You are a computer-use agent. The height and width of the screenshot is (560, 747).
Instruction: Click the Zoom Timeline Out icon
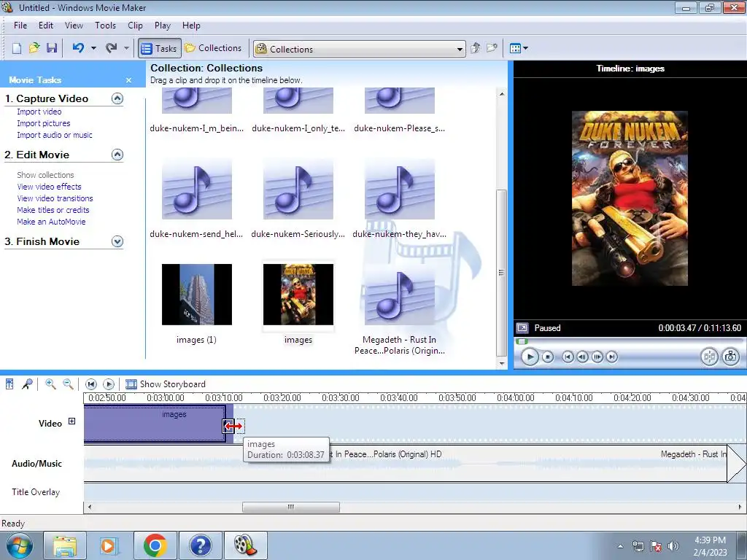click(x=68, y=384)
